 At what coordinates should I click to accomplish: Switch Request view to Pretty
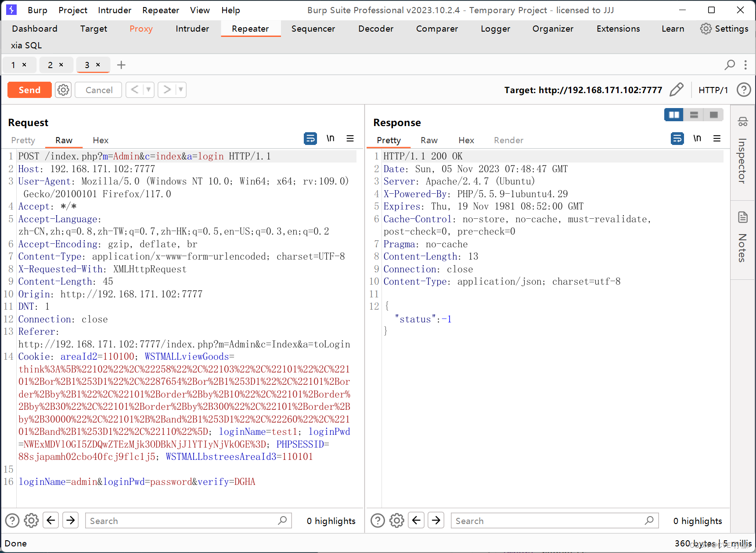click(23, 140)
